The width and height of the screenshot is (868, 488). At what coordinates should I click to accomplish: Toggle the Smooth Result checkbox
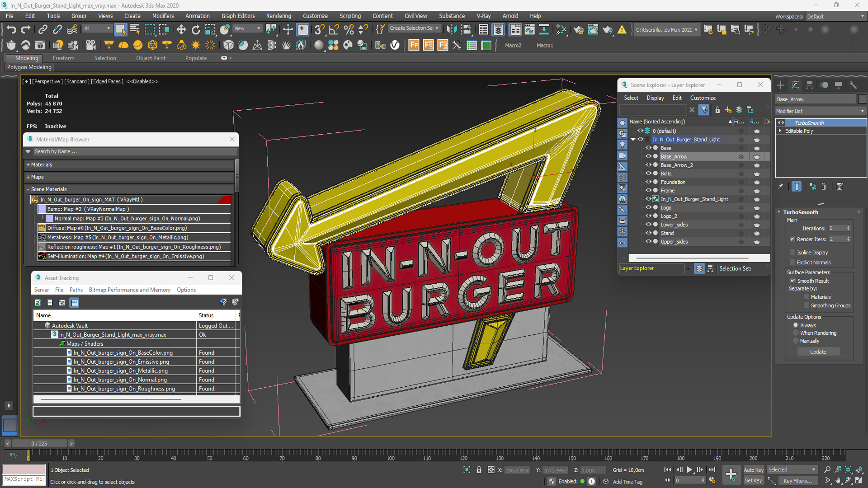pyautogui.click(x=793, y=281)
